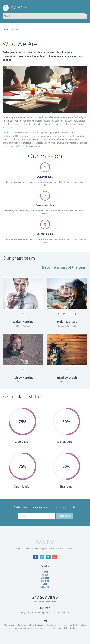Screen dimensions: 90x644
Task: Open Projects in footer Overview menu
Action: coord(45,581)
